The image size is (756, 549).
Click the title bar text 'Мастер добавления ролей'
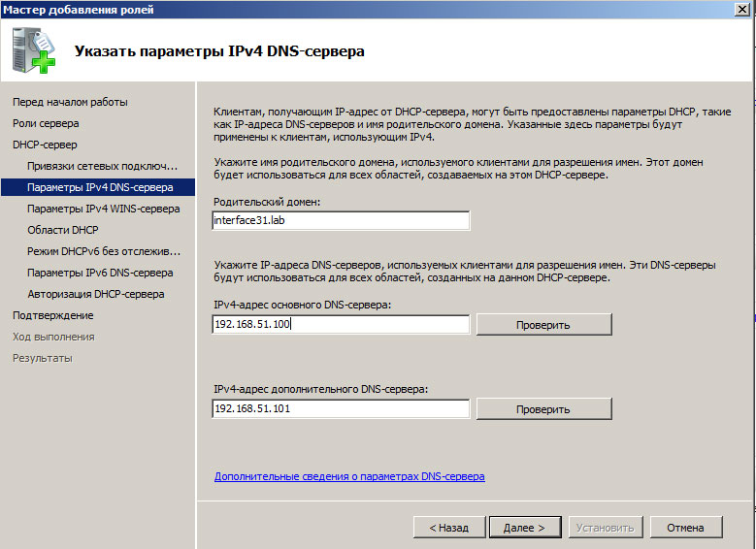tap(78, 10)
